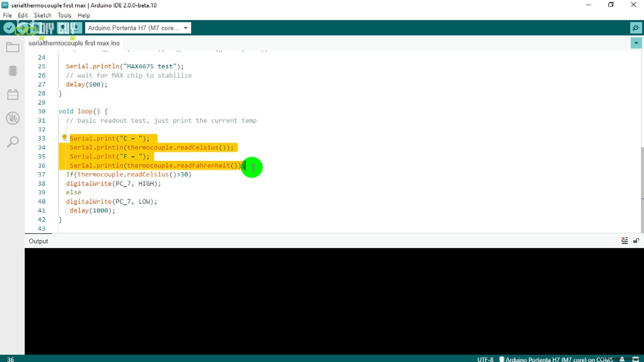Open the Sketch menu
Image resolution: width=644 pixels, height=362 pixels.
tap(43, 15)
